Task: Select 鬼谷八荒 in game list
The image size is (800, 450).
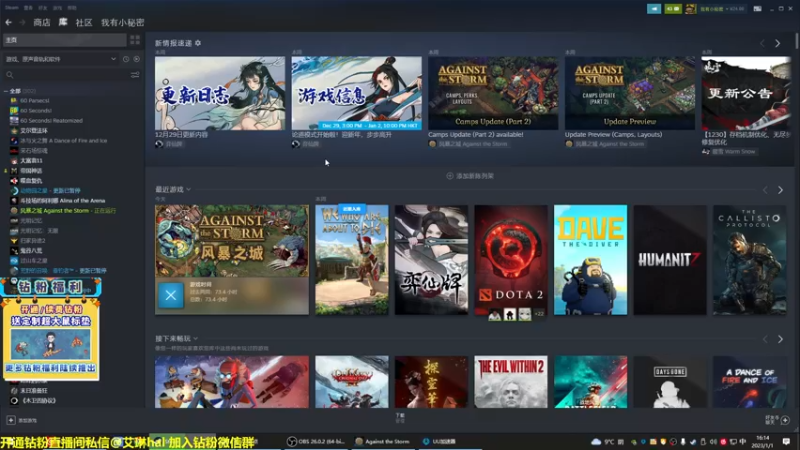Action: tap(31, 251)
